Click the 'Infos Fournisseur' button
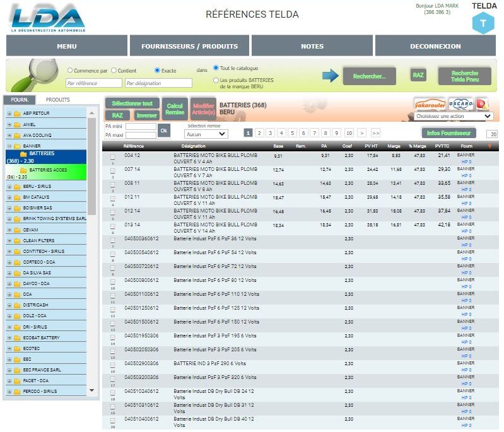The image size is (504, 432). (x=448, y=133)
